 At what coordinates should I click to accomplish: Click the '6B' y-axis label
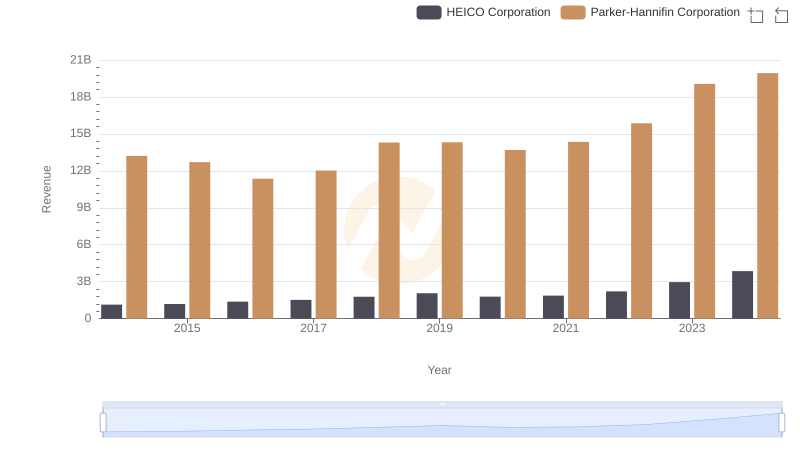pos(84,244)
